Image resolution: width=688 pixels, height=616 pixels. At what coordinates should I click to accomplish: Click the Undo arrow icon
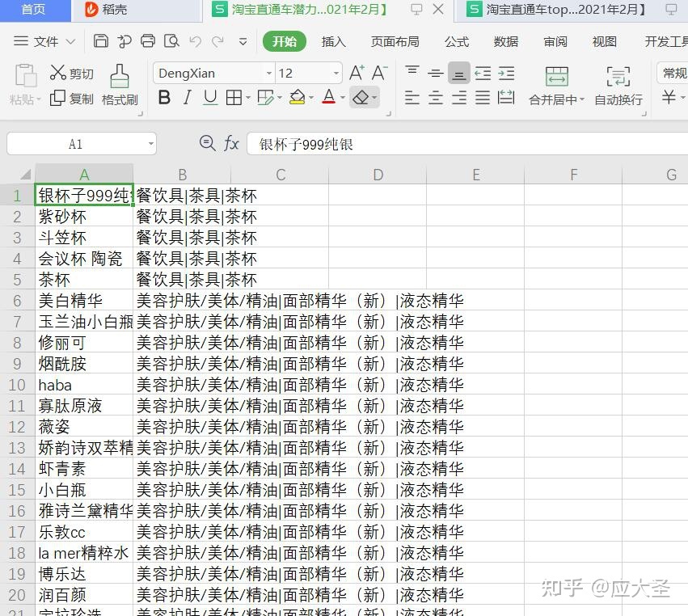(x=195, y=42)
